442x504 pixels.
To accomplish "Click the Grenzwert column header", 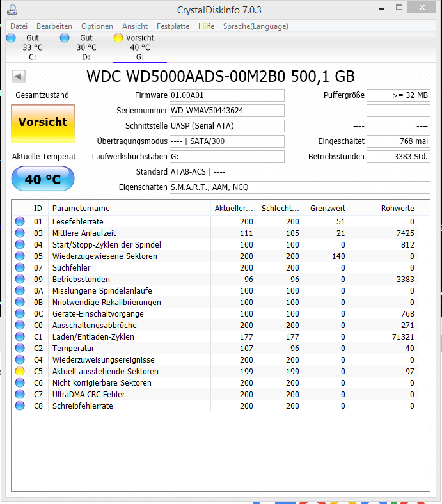I will 326,209.
